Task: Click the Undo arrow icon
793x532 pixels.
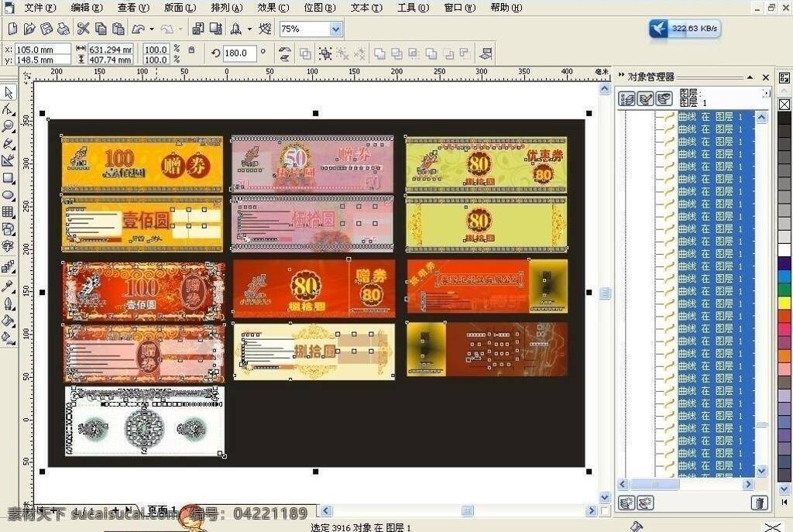Action: tap(138, 29)
